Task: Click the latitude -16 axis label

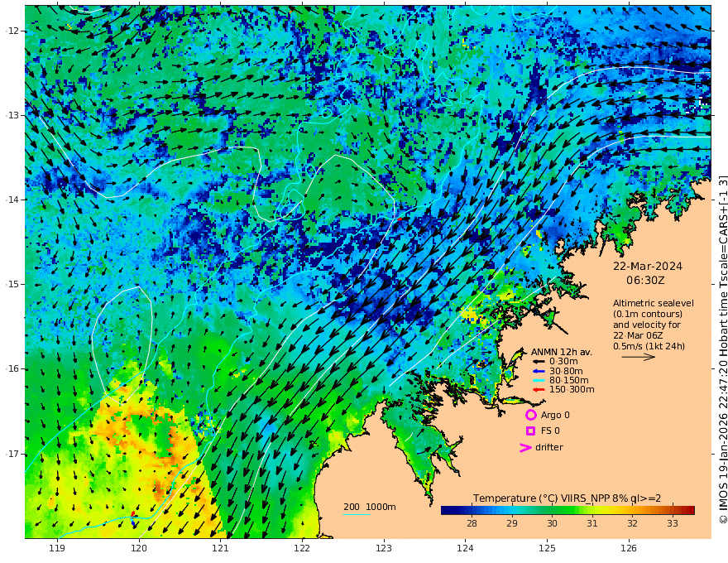Action: point(12,368)
